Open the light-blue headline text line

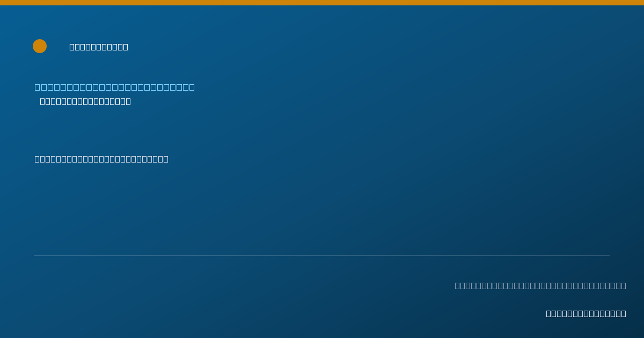click(x=115, y=87)
